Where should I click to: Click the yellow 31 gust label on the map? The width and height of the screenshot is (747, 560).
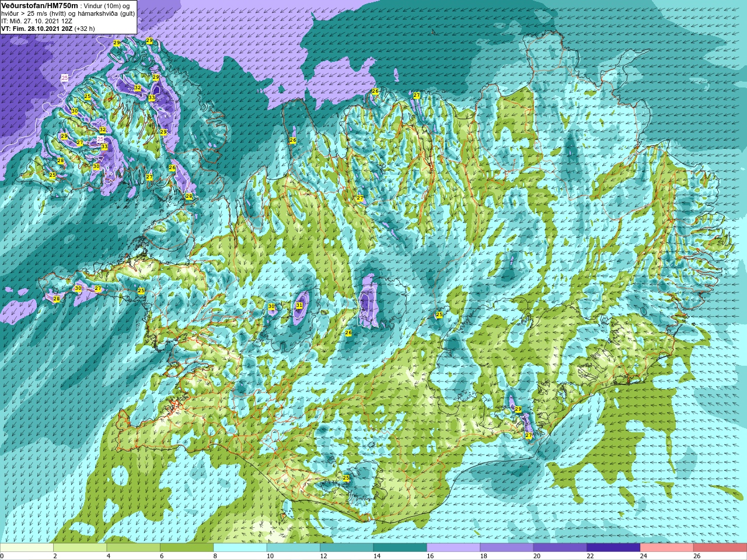click(299, 305)
